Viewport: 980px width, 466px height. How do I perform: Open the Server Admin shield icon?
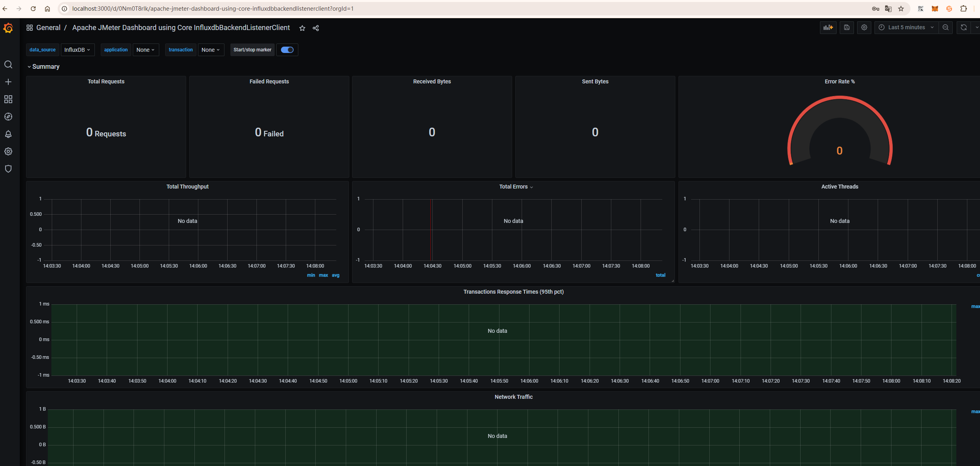click(8, 169)
